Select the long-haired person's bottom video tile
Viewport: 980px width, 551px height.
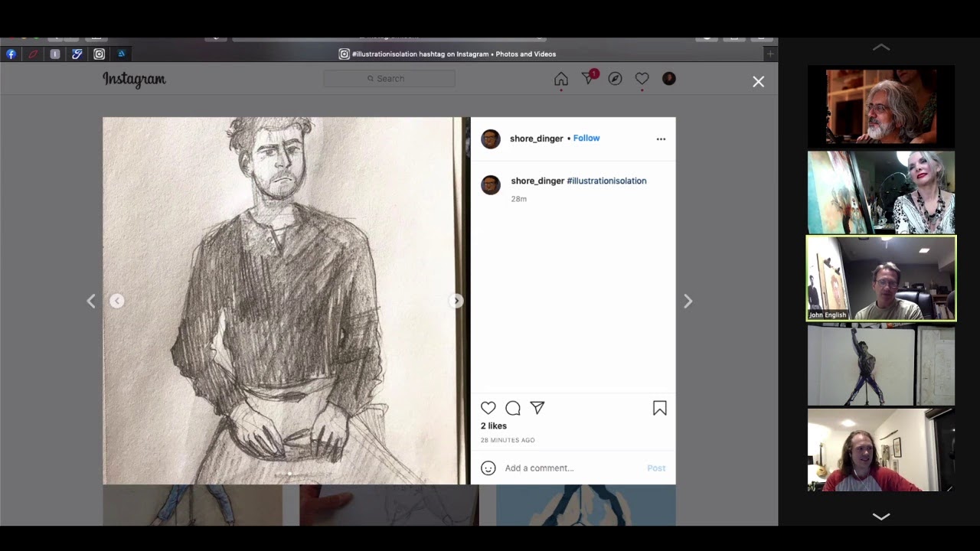[x=881, y=450]
